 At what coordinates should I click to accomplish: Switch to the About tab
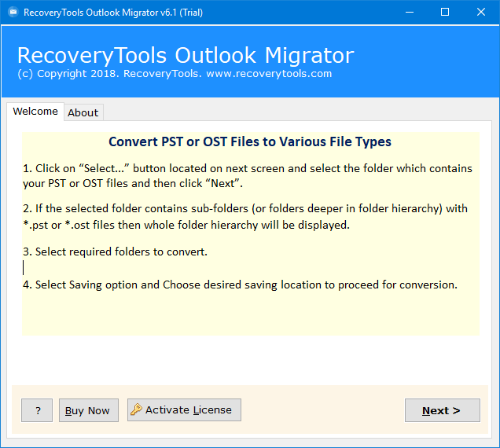[83, 113]
